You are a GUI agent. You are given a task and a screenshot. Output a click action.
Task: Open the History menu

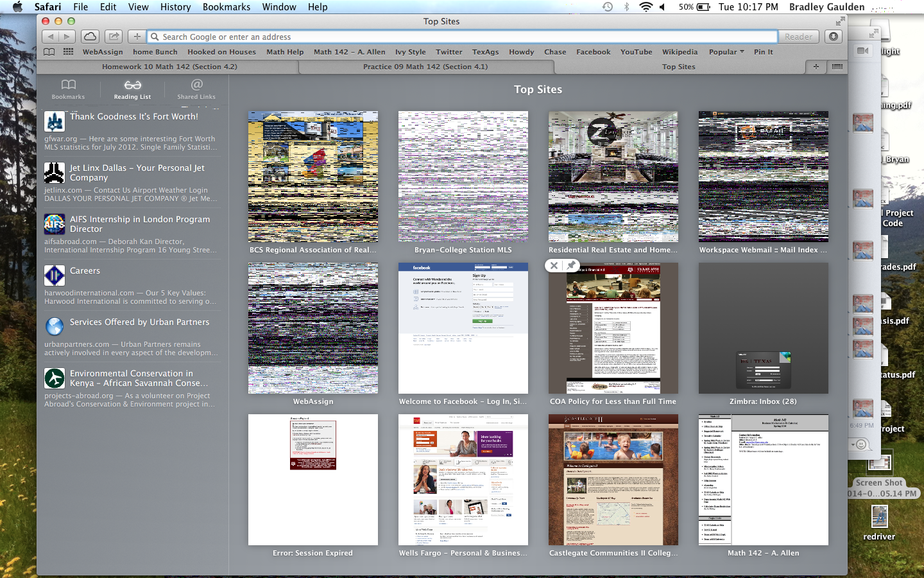coord(175,7)
